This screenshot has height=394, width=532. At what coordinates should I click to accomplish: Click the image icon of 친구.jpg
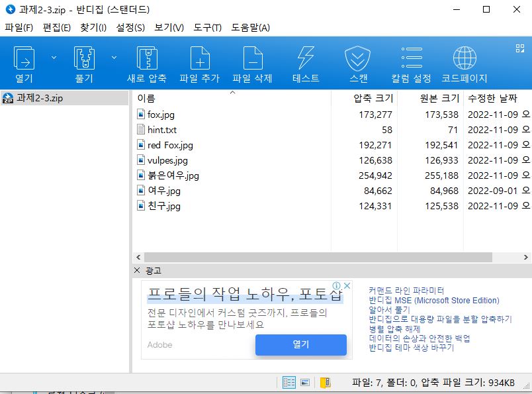coord(141,205)
